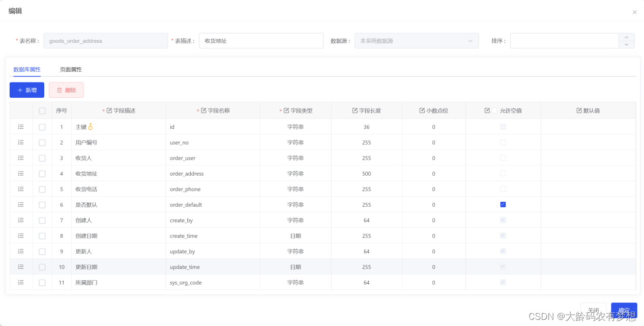Click edit icon in 字段长度 header
The image size is (644, 326).
pos(355,110)
